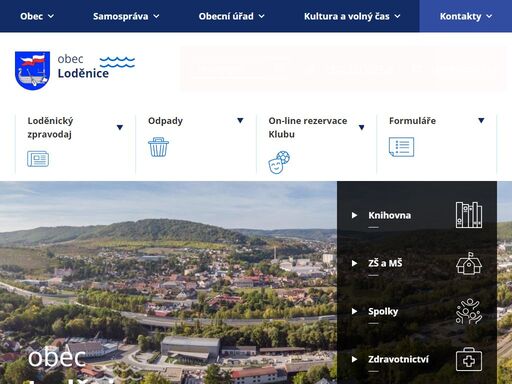Expand the Odpady dropdown arrow
The height and width of the screenshot is (384, 512).
pos(240,120)
